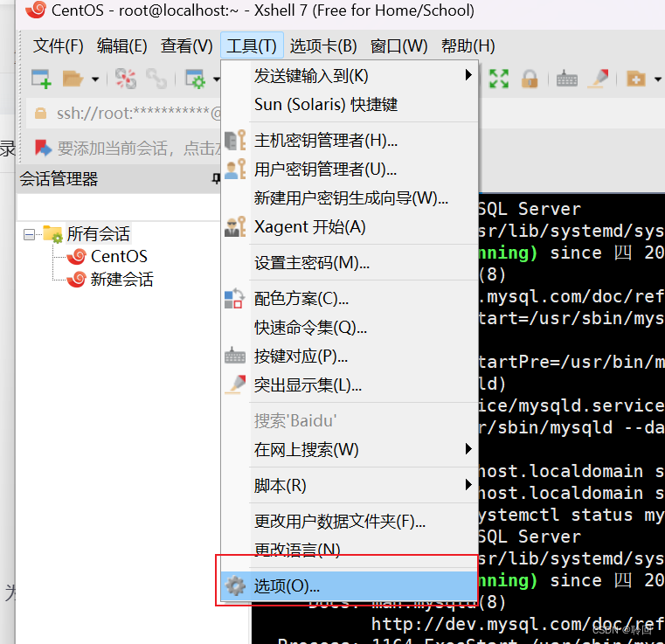Open the 查看(V) menu

click(x=187, y=45)
